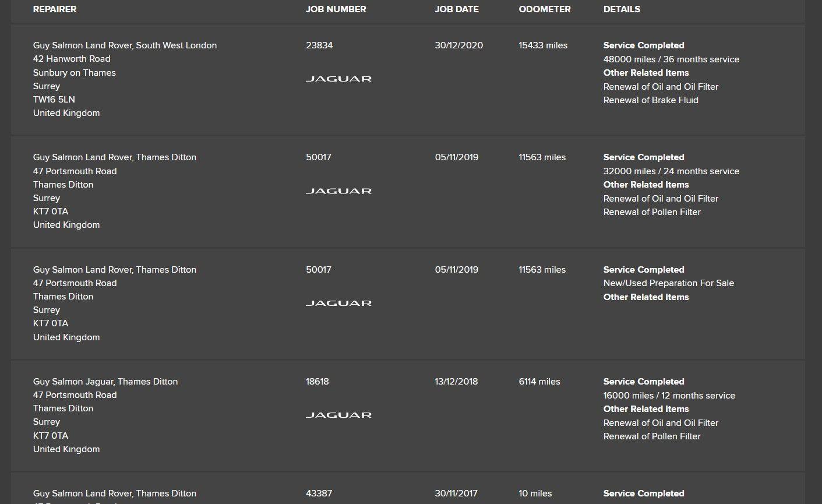Click New/Used Preparation For Sale detail
The image size is (822, 504).
click(x=669, y=283)
